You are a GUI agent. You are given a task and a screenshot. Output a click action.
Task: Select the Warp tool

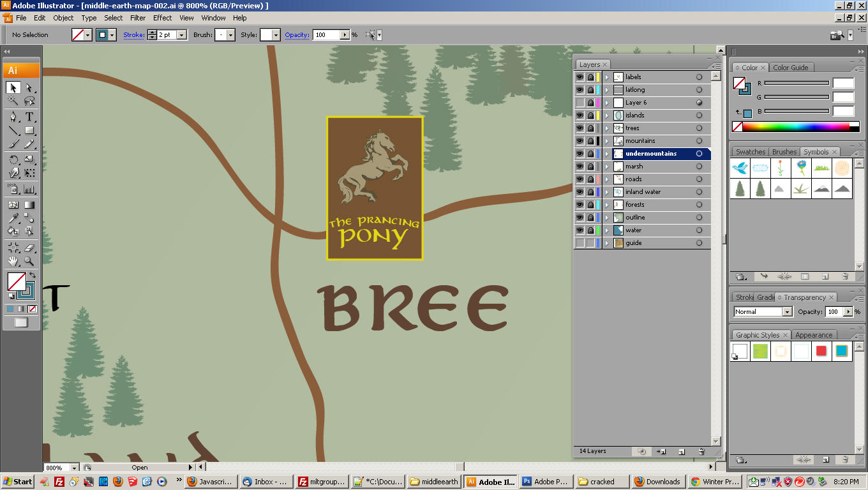pos(13,174)
